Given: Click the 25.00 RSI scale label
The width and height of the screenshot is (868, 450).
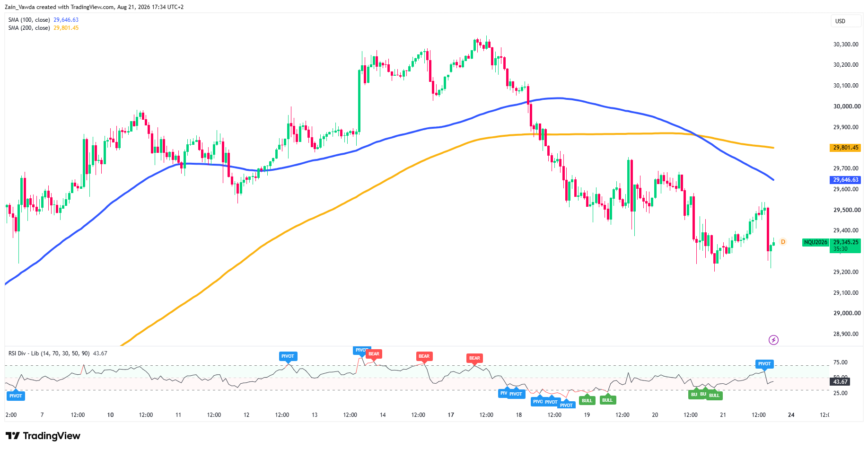Looking at the screenshot, I should [x=840, y=393].
